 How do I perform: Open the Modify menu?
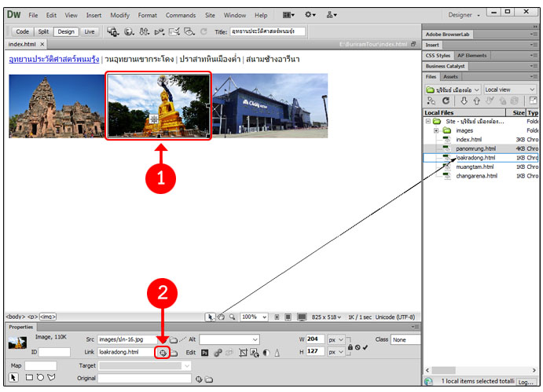pos(120,15)
